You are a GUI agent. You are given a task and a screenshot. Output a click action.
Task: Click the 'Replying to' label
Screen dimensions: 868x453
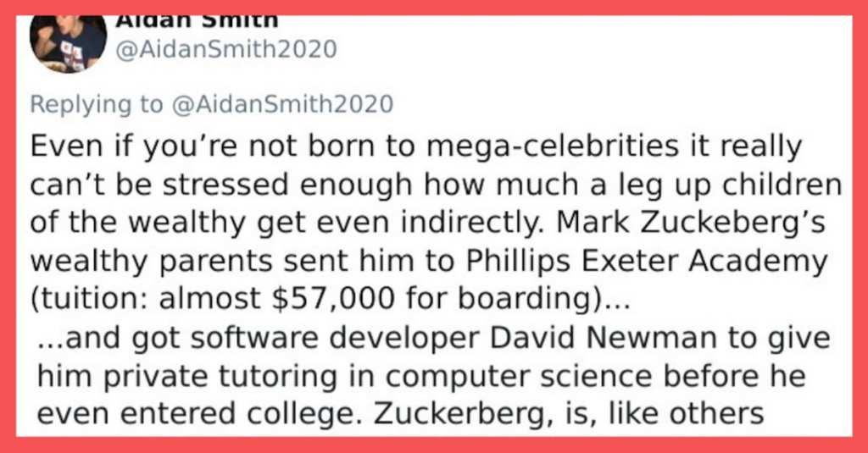pos(97,104)
